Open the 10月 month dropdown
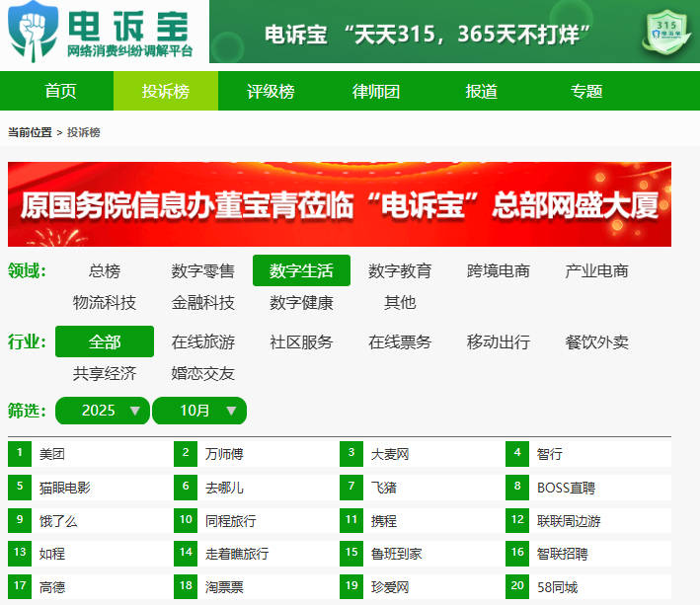700x605 pixels. click(199, 411)
